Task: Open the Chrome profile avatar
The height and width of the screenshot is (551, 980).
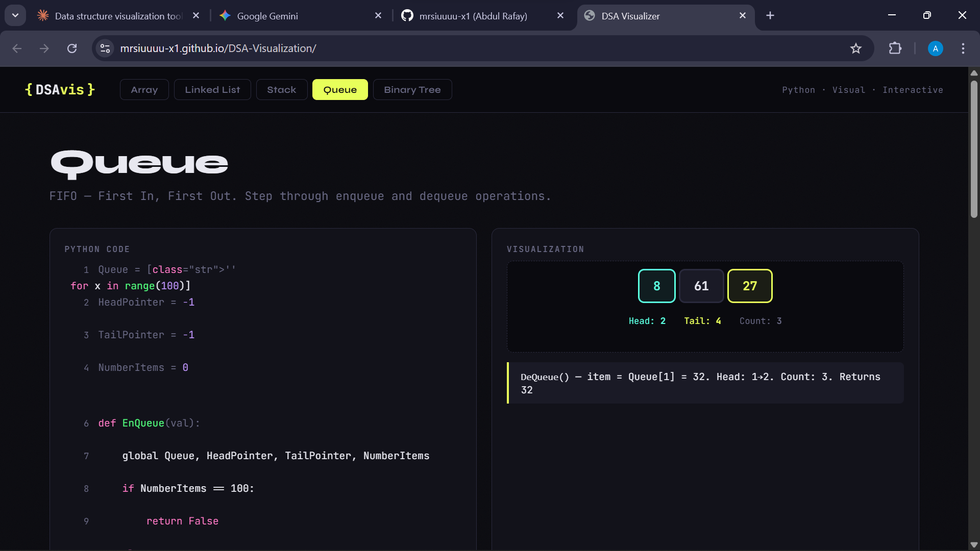Action: click(935, 48)
